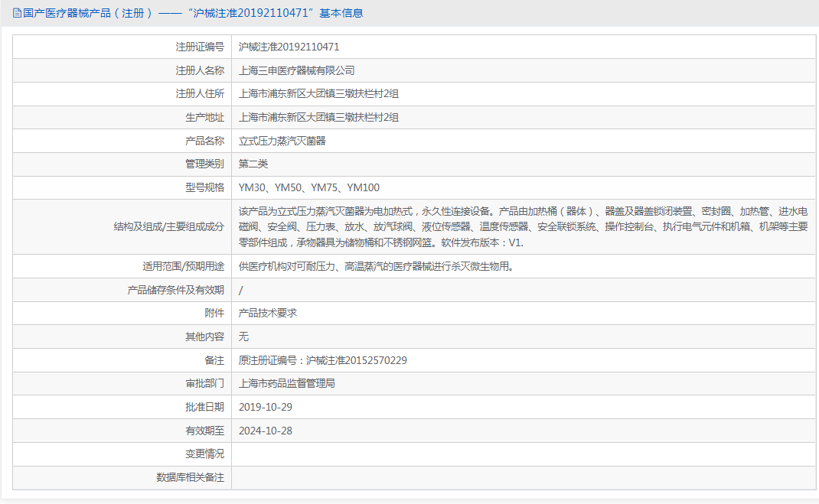819x504 pixels.
Task: Click the 备注 label
Action: 214,360
